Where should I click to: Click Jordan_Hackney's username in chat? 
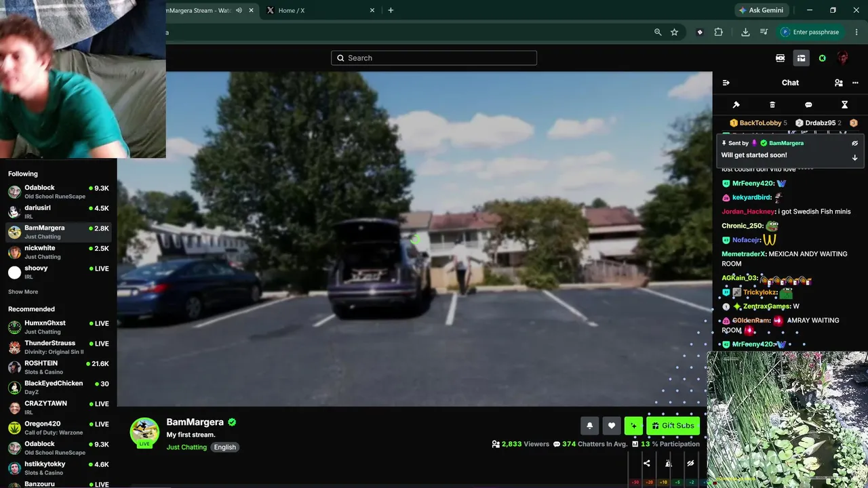pos(748,211)
